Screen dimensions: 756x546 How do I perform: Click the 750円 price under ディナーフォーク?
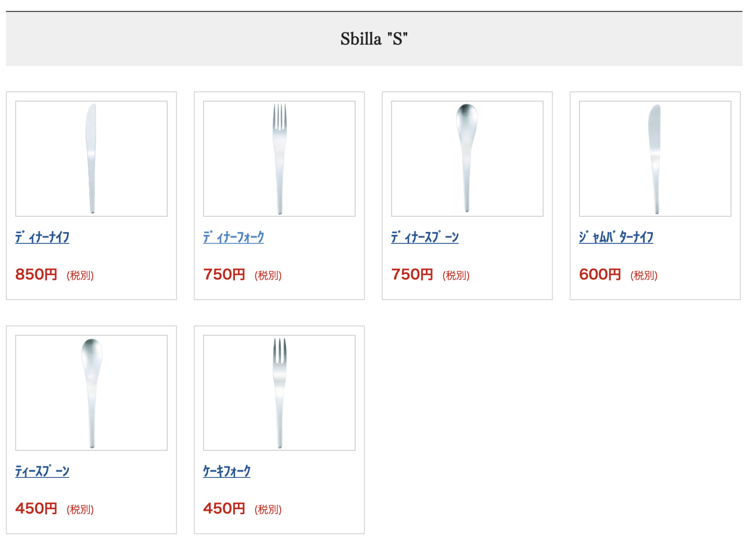(x=224, y=274)
